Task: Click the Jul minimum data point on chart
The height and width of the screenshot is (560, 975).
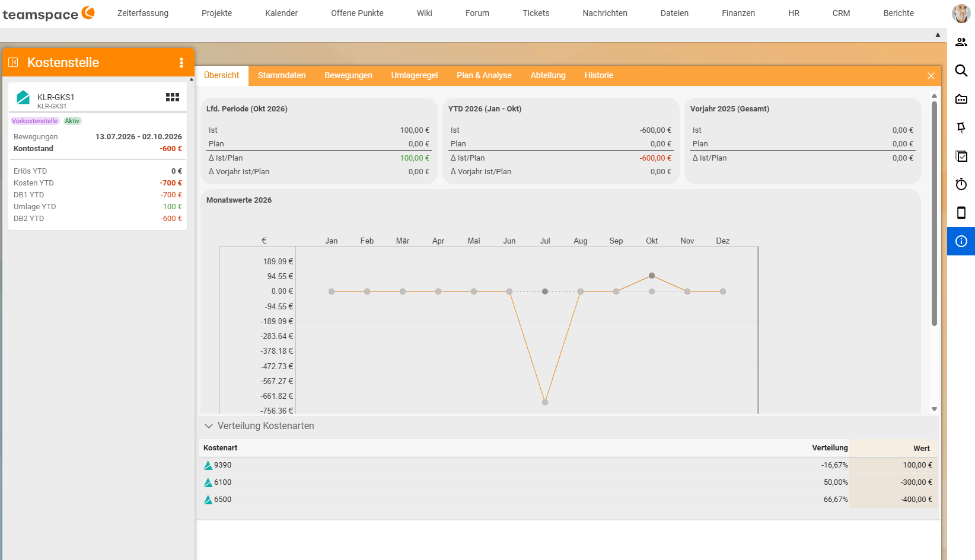Action: tap(545, 402)
